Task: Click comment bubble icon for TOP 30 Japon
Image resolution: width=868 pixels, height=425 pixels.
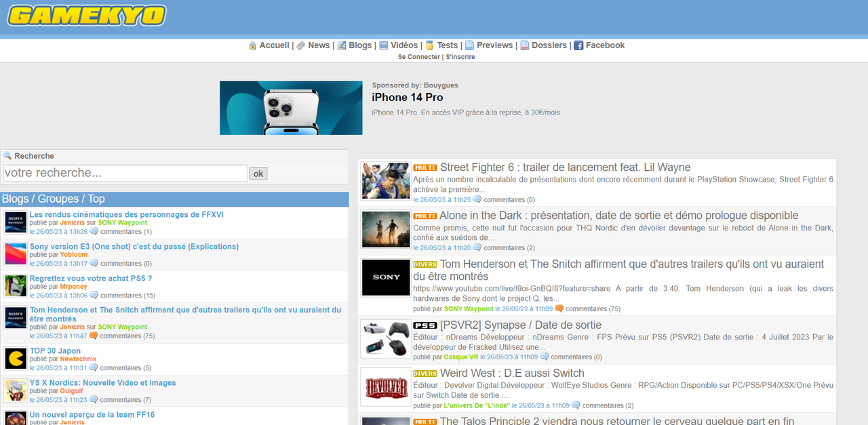Action: (x=94, y=368)
